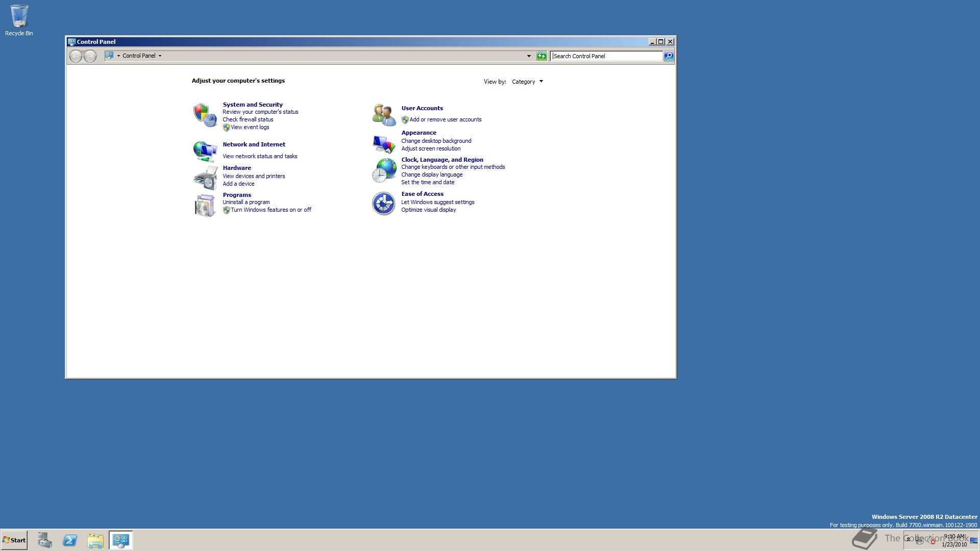The width and height of the screenshot is (980, 551).
Task: Click the Start button
Action: [14, 540]
